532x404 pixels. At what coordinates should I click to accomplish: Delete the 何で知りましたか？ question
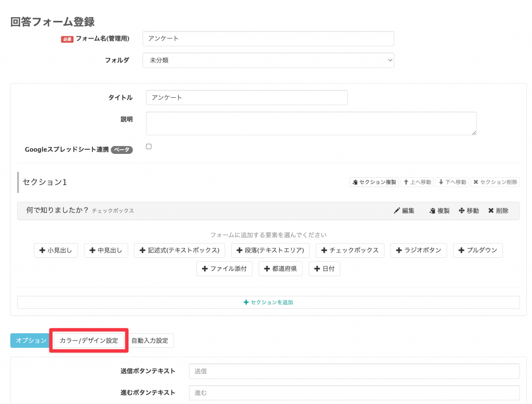pos(498,211)
